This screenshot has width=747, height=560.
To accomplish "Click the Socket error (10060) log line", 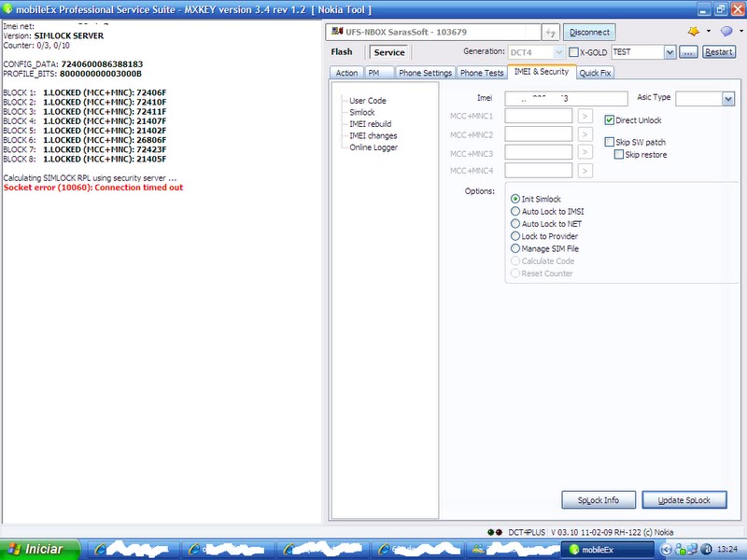I will tap(93, 188).
